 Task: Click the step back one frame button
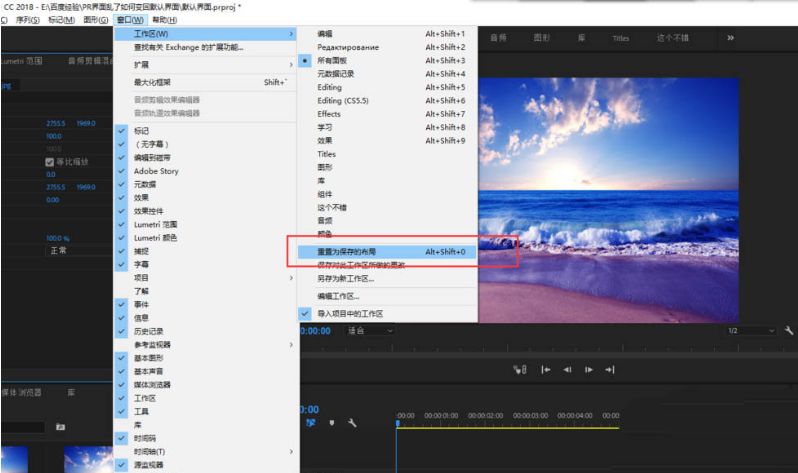point(569,369)
